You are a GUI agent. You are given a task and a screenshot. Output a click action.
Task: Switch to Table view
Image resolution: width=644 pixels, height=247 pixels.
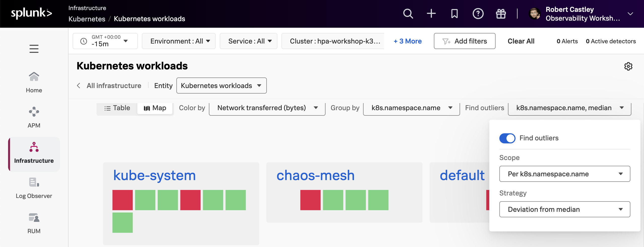(x=117, y=108)
